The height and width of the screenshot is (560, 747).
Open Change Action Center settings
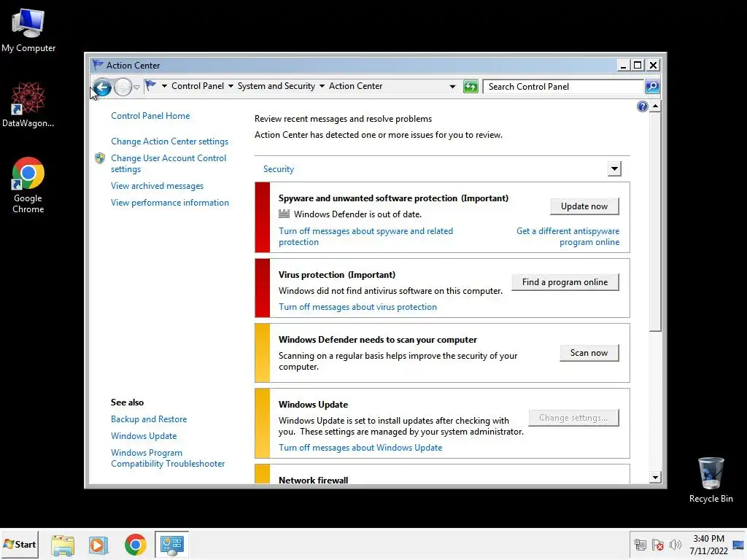pyautogui.click(x=169, y=141)
